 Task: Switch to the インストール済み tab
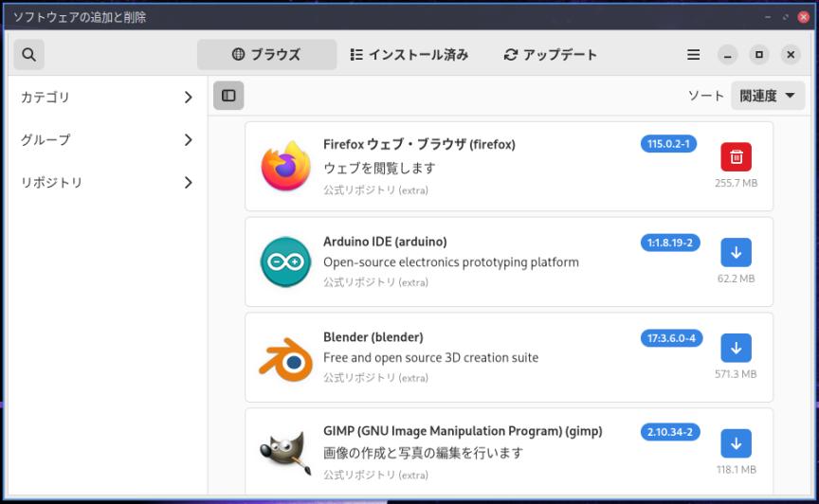[x=409, y=54]
